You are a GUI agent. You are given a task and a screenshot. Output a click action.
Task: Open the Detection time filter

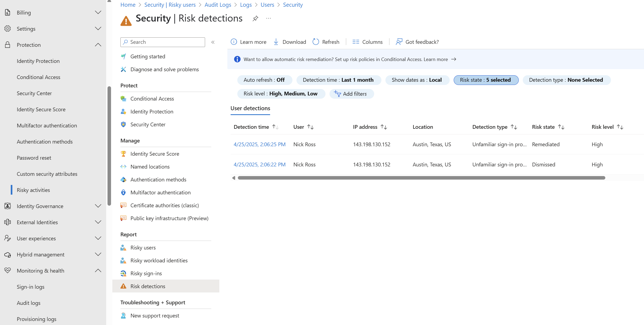coord(338,80)
